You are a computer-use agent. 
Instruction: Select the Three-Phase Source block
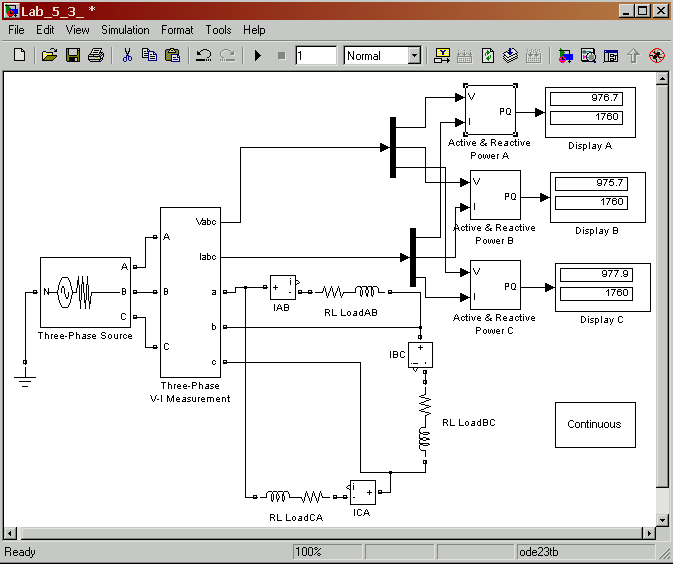coord(85,292)
